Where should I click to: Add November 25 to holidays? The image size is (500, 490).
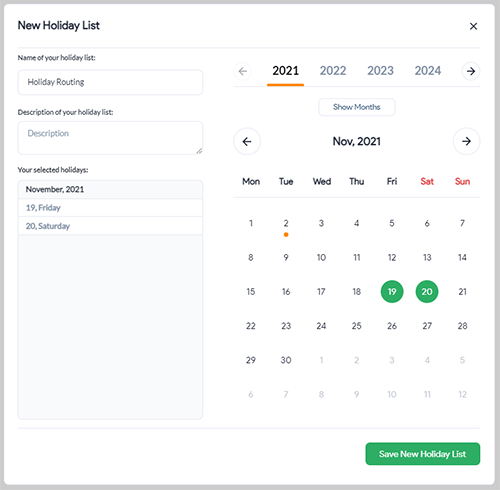coord(357,326)
